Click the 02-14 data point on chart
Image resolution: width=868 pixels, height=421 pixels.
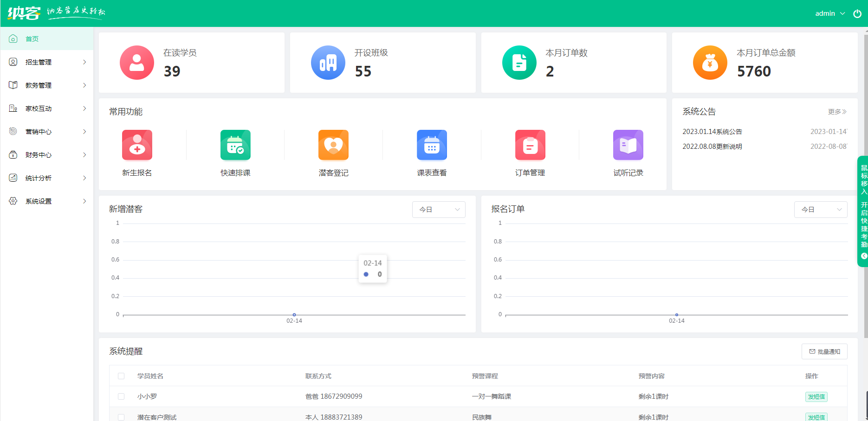[294, 314]
